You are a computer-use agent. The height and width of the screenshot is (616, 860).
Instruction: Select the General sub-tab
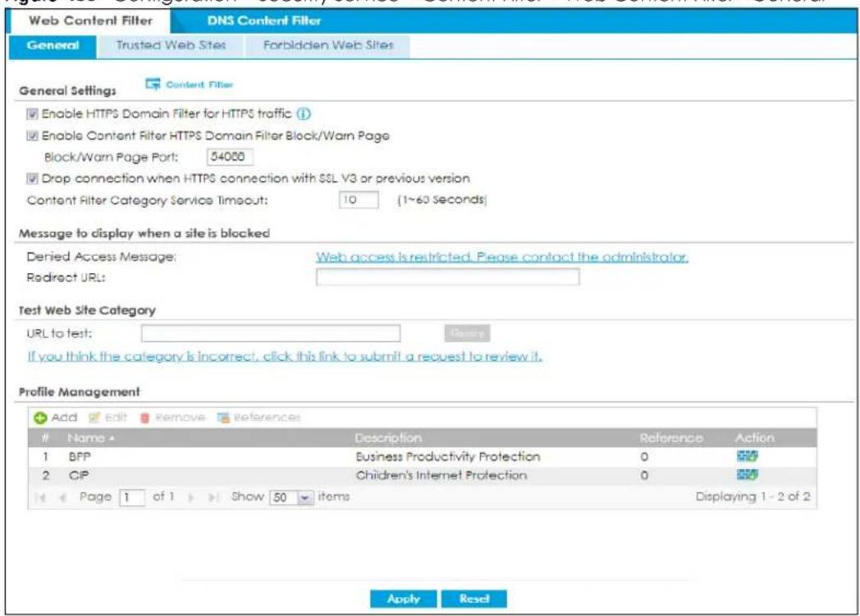(x=53, y=45)
